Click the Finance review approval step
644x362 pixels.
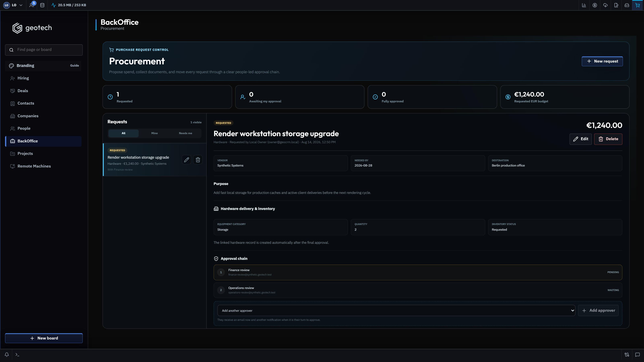point(418,272)
